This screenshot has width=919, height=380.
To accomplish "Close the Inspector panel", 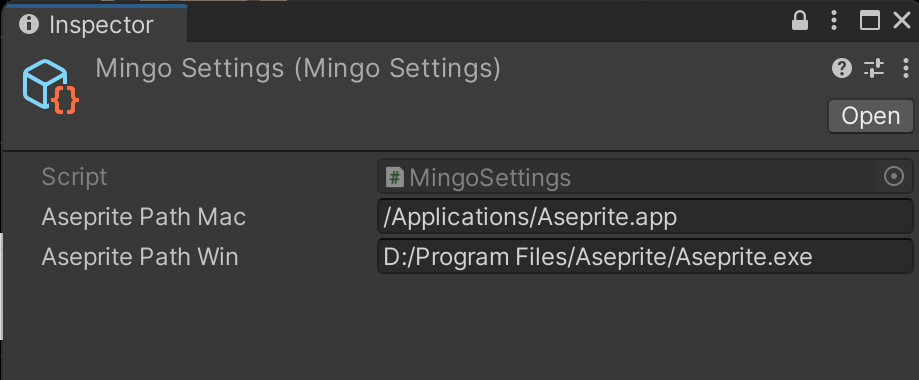I will coord(901,21).
